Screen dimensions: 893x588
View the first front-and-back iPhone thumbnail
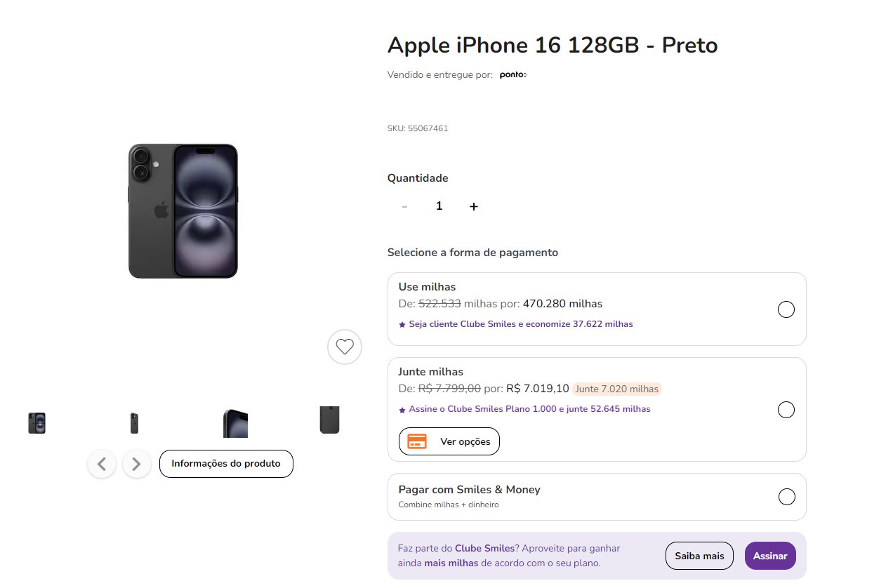pyautogui.click(x=37, y=423)
